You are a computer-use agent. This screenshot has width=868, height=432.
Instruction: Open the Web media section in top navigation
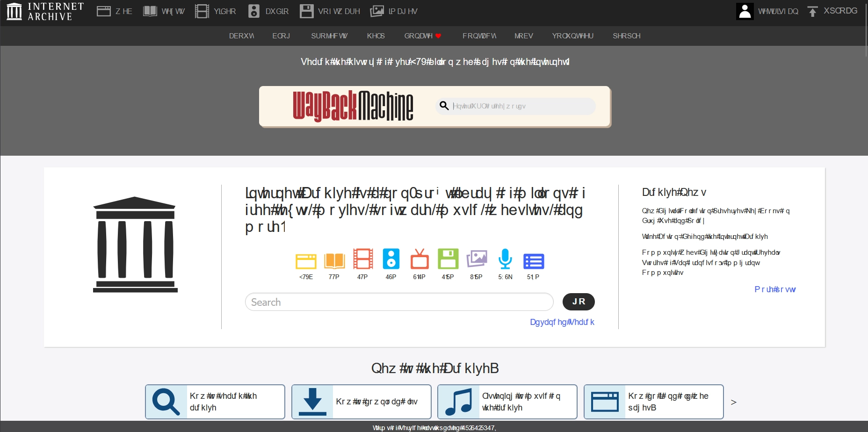pyautogui.click(x=115, y=11)
